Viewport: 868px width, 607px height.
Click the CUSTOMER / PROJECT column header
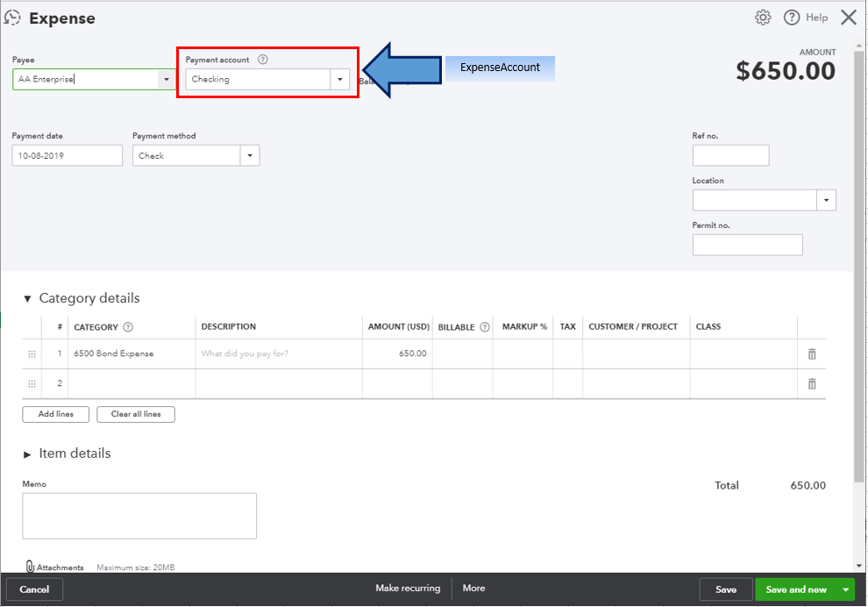click(x=633, y=327)
